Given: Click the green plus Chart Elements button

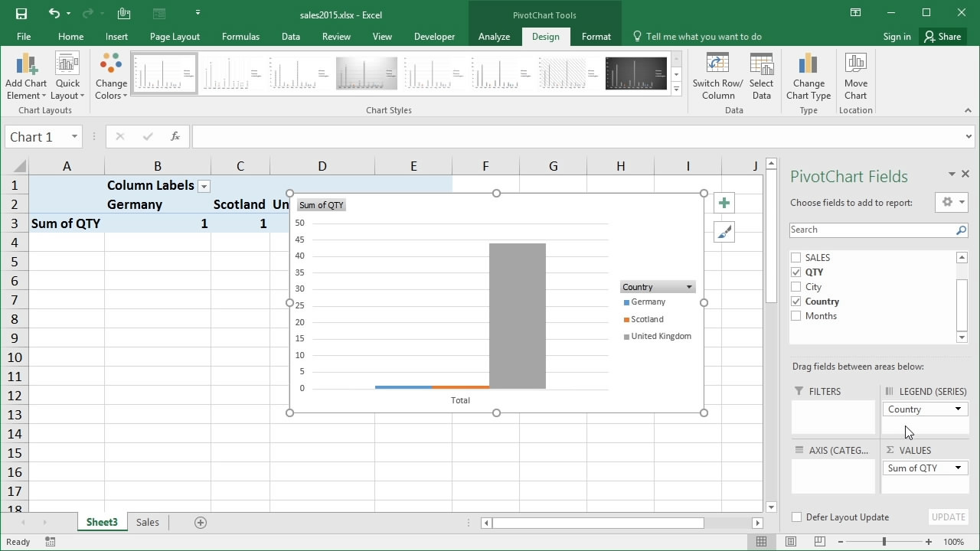Looking at the screenshot, I should 724,203.
